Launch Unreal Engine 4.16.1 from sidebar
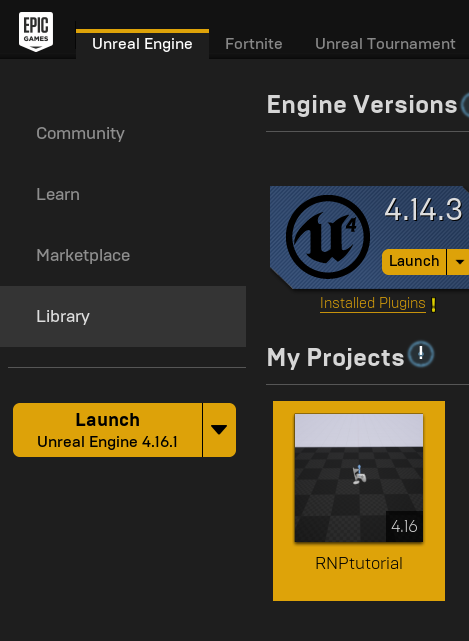The image size is (469, 641). [x=108, y=430]
